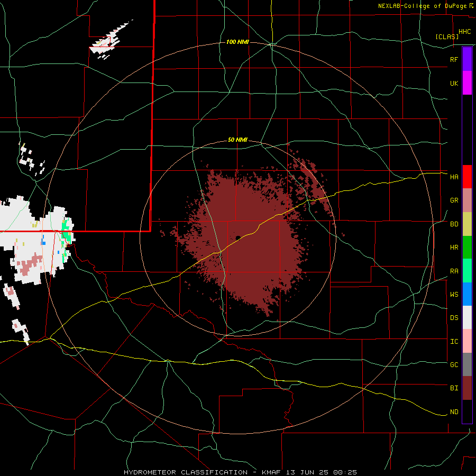This screenshot has width=476, height=476.
Task: Select the GR legend color block
Action: tap(467, 200)
